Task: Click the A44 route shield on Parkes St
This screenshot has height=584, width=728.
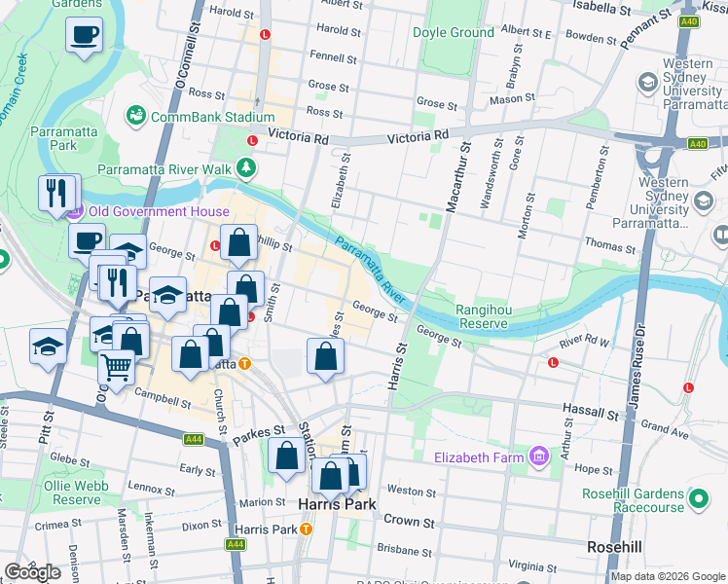Action: click(x=194, y=439)
